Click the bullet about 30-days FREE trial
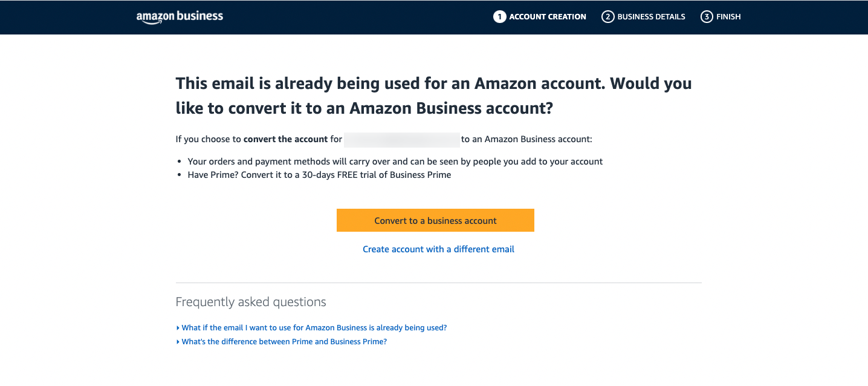The height and width of the screenshot is (386, 868). click(319, 175)
